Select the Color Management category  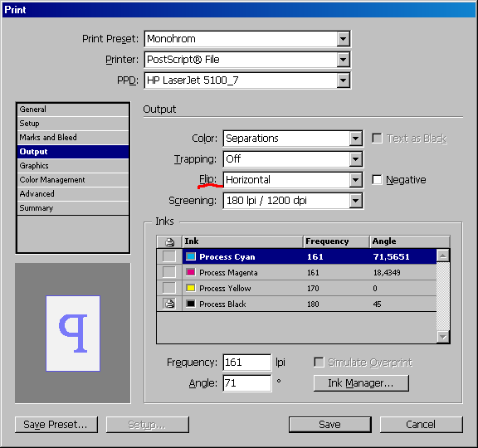pyautogui.click(x=73, y=180)
